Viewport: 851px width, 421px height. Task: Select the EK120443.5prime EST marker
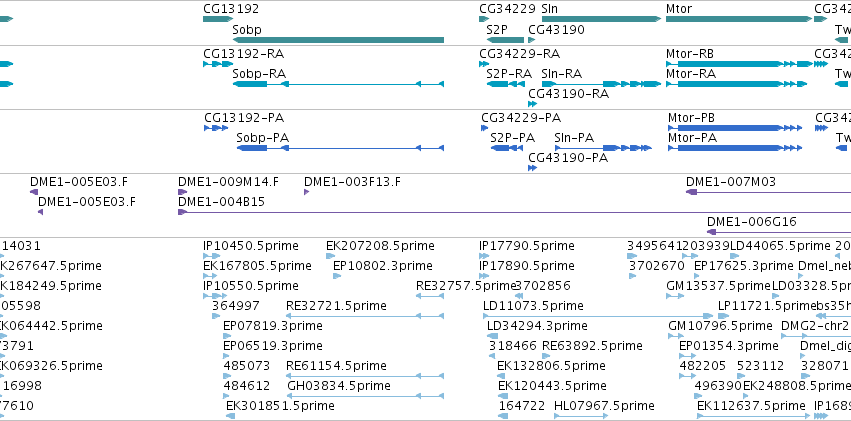coord(503,396)
